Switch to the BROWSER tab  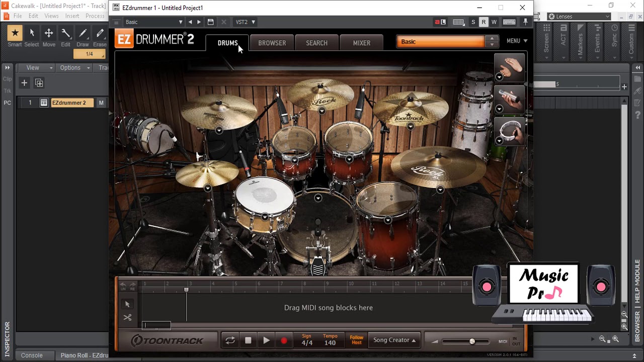[272, 43]
